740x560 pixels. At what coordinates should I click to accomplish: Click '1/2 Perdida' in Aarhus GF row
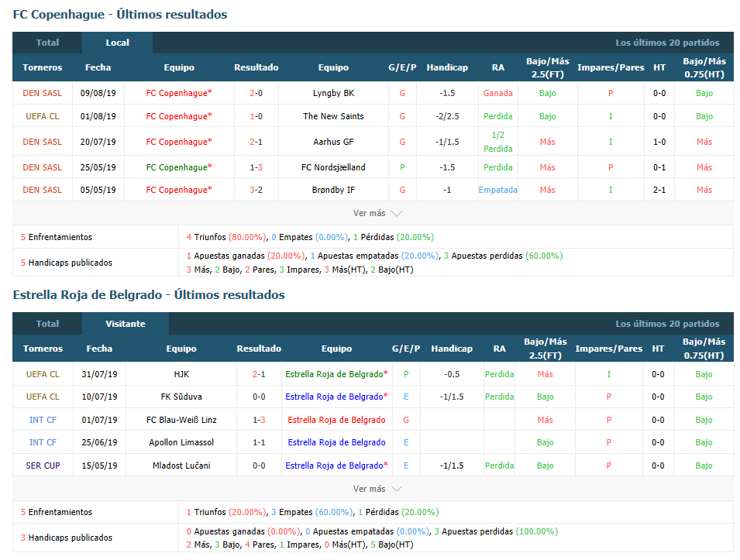[498, 142]
